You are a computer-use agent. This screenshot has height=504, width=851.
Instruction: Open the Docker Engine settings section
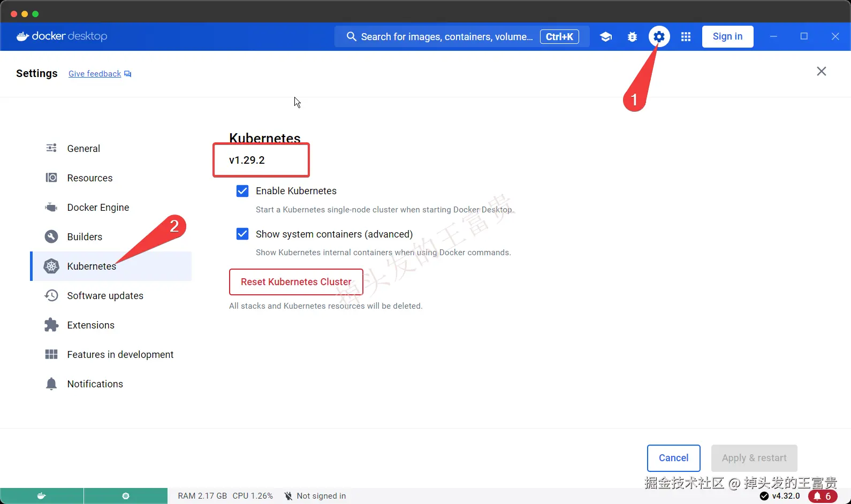click(111, 207)
